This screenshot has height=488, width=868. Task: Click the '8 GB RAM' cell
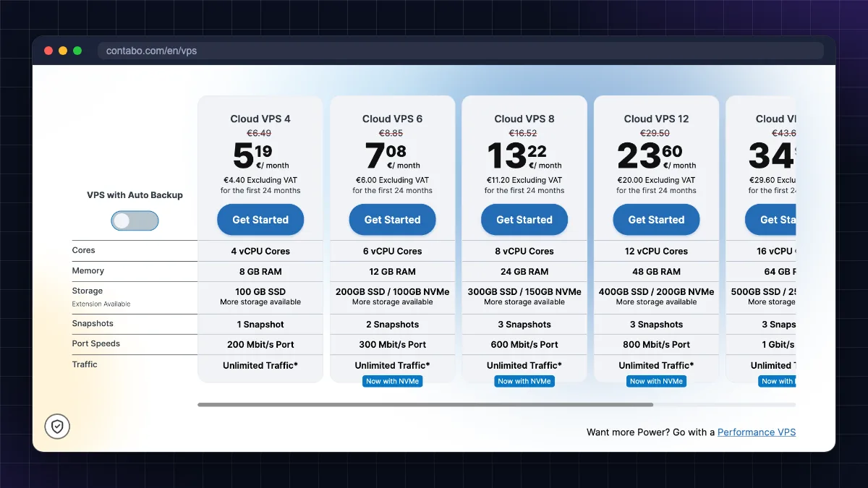pyautogui.click(x=260, y=272)
